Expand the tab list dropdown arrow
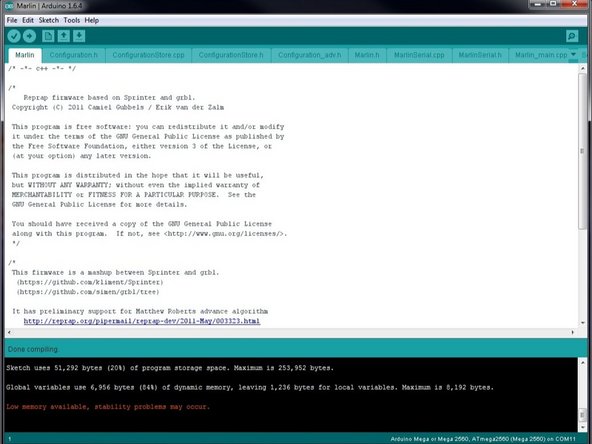 574,55
